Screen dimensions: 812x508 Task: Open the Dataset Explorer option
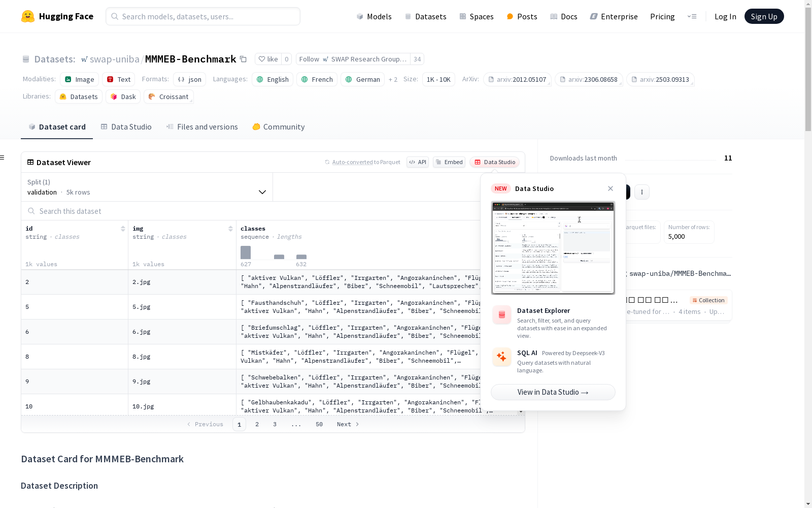[553, 323]
